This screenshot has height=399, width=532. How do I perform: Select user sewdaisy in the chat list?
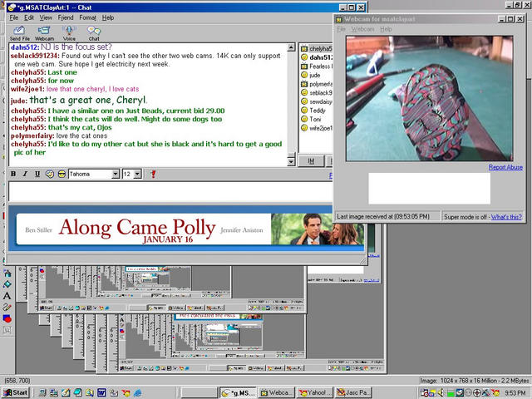[316, 101]
